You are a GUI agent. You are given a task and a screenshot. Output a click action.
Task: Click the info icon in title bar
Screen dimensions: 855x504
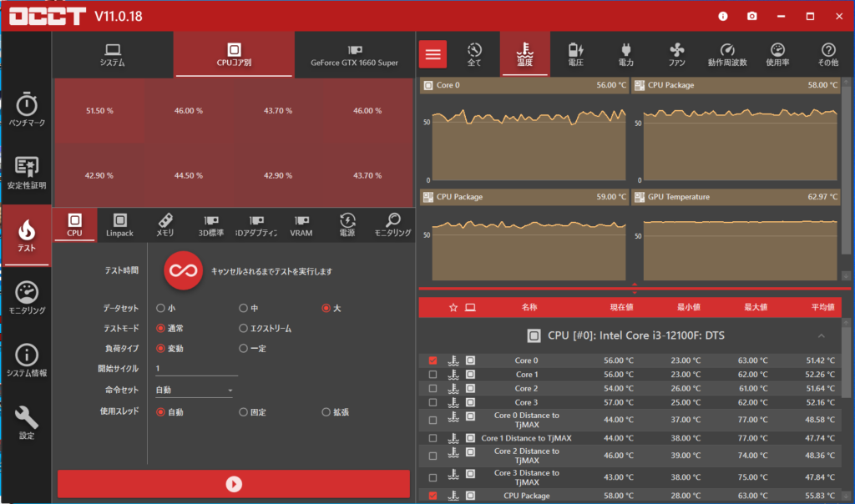point(722,17)
